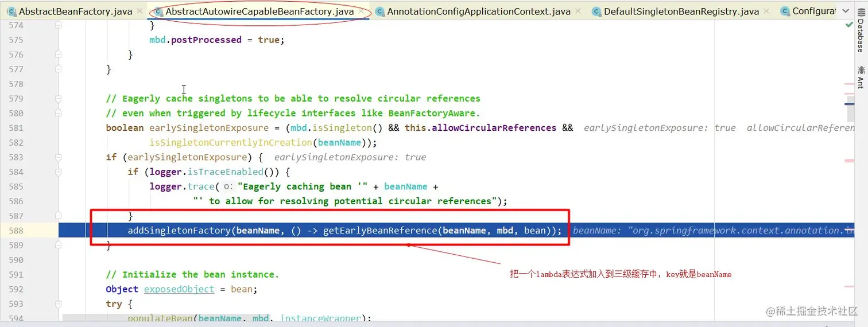This screenshot has height=327, width=868.
Task: Close the DefaultSingletonBeanRegistry.java tab
Action: (767, 11)
